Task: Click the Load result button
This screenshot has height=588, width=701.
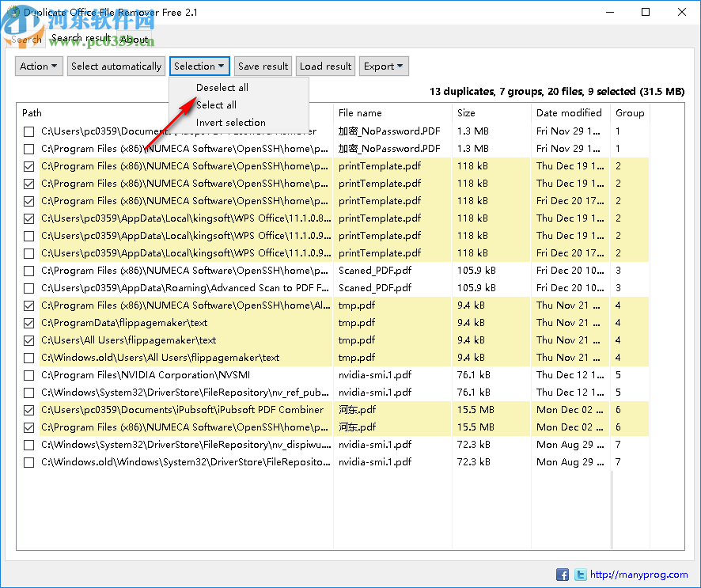Action: (x=325, y=66)
